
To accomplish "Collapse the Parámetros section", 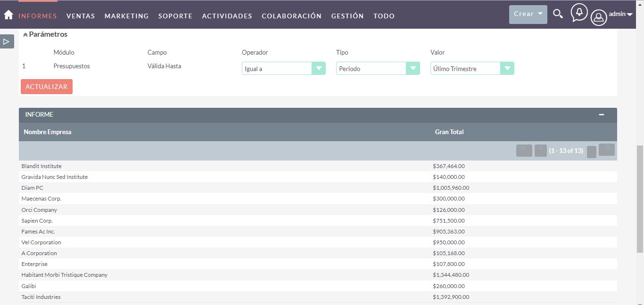I will coord(25,35).
